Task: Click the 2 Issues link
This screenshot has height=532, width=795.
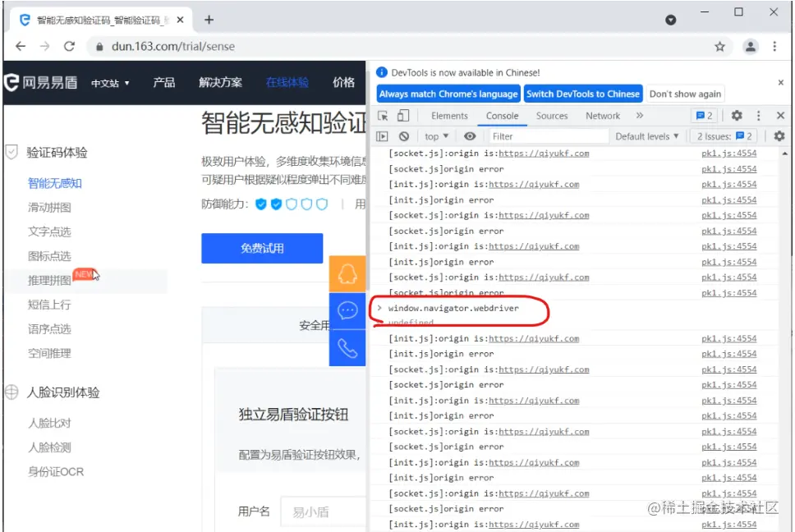Action: 724,136
